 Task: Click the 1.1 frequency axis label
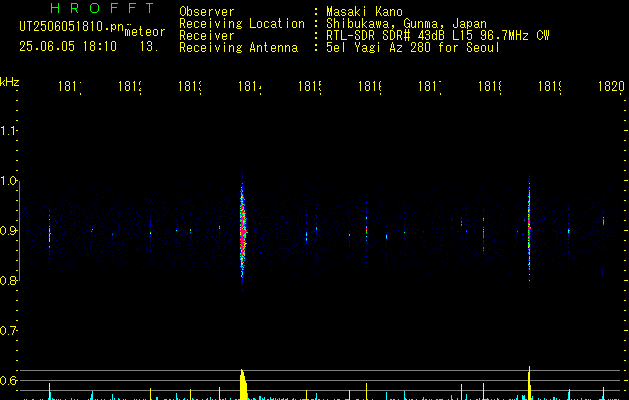pyautogui.click(x=8, y=131)
